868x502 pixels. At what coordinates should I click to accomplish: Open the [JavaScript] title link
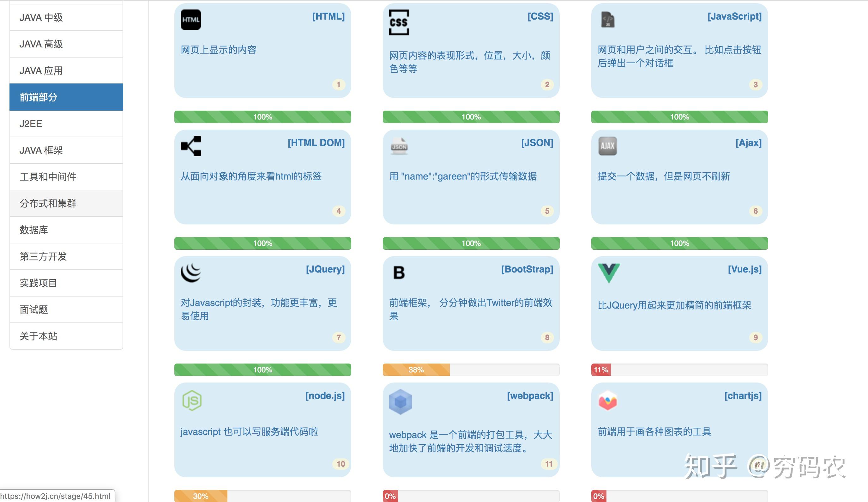734,16
